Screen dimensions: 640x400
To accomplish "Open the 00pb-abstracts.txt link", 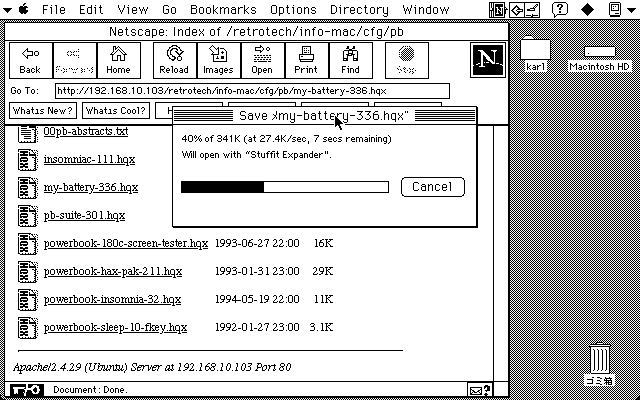I will 86,131.
